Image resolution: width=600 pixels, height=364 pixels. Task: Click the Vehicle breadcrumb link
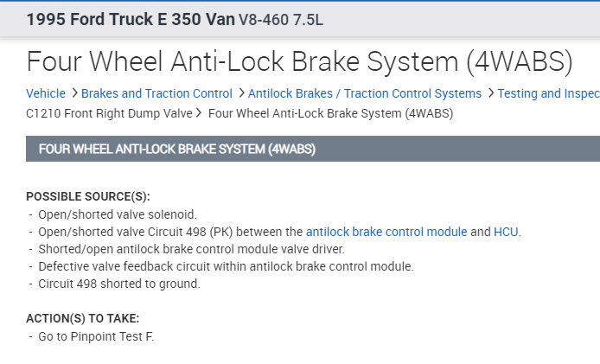46,93
